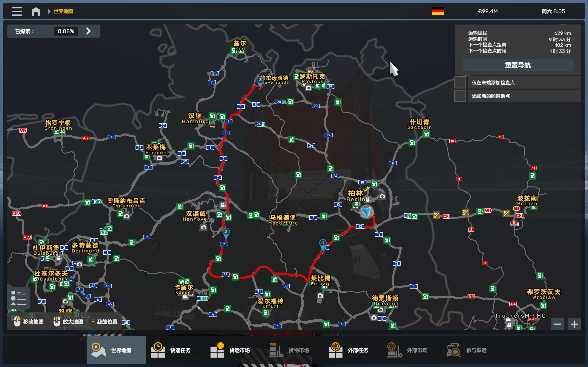Zoom out map with minus button
The image size is (588, 367).
557,324
